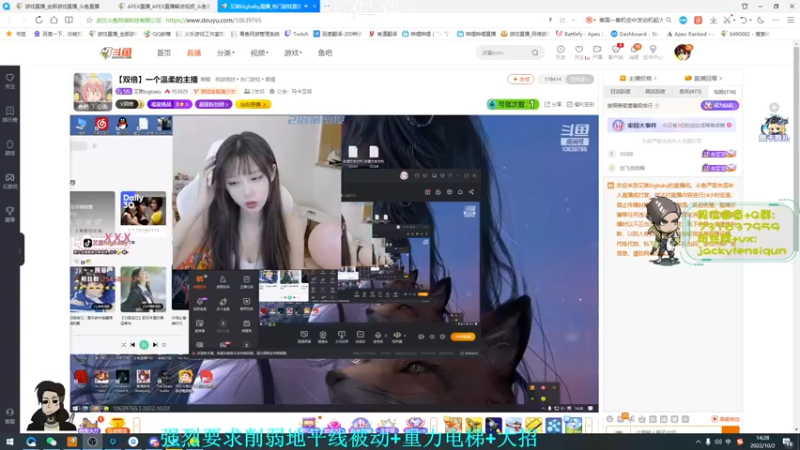
Task: Expand the 分类 navigation dropdown
Action: (226, 53)
